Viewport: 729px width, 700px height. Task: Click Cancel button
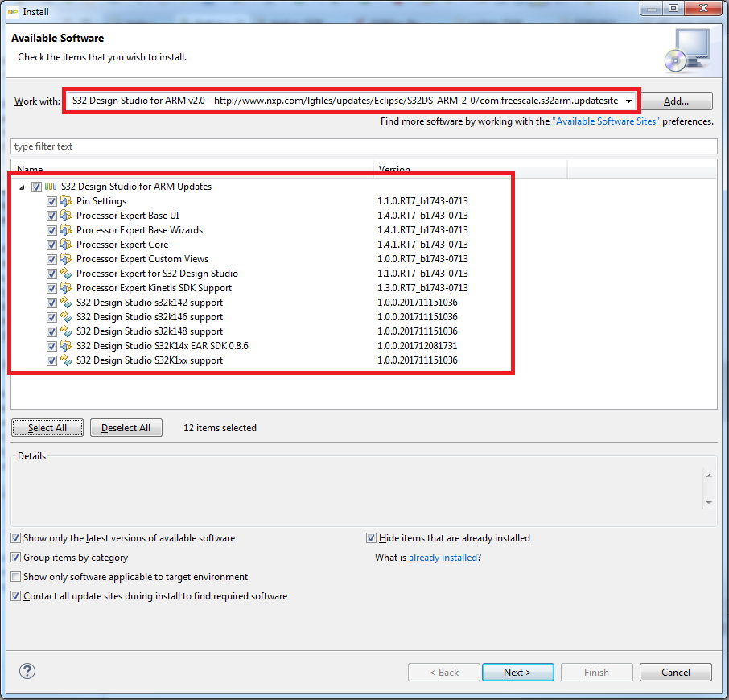(x=676, y=672)
